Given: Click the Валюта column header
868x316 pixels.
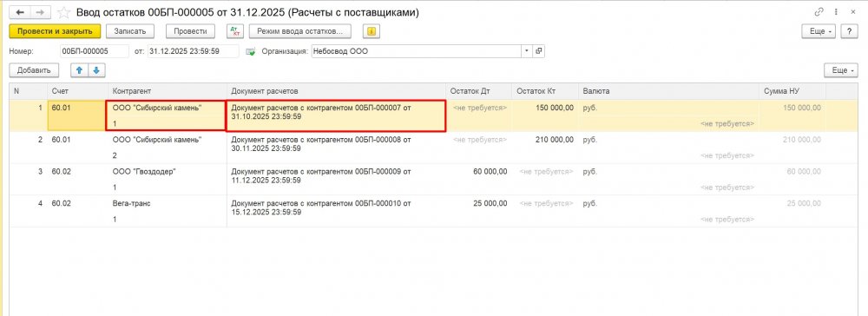Looking at the screenshot, I should click(x=668, y=91).
